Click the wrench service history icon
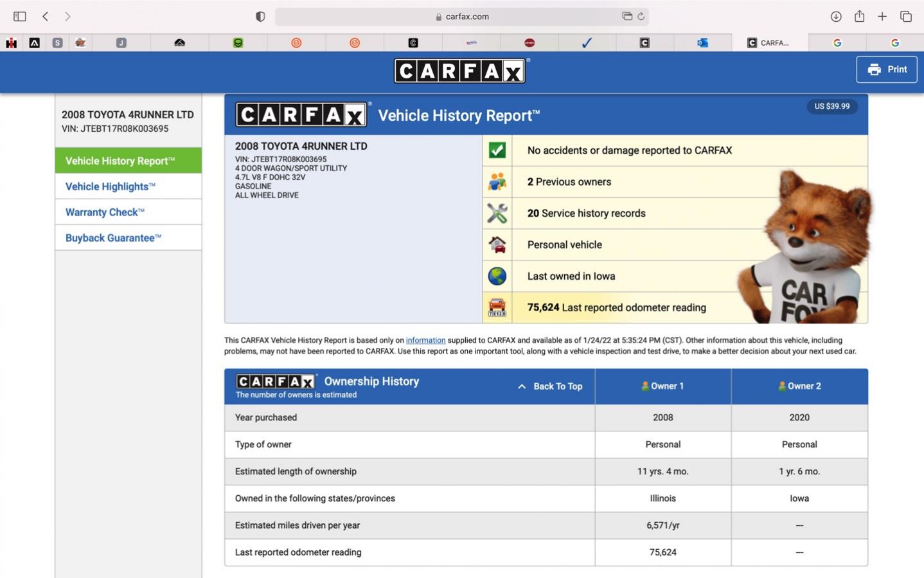924x578 pixels. coord(497,213)
